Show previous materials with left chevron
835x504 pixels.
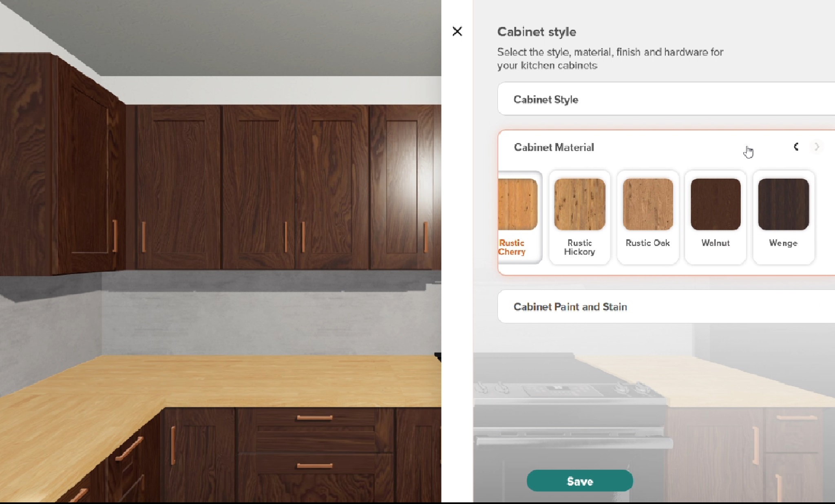point(796,147)
